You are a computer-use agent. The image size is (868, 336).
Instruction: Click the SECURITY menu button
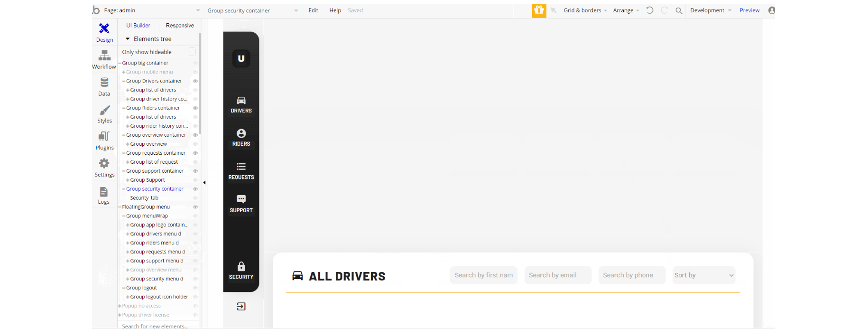tap(241, 271)
